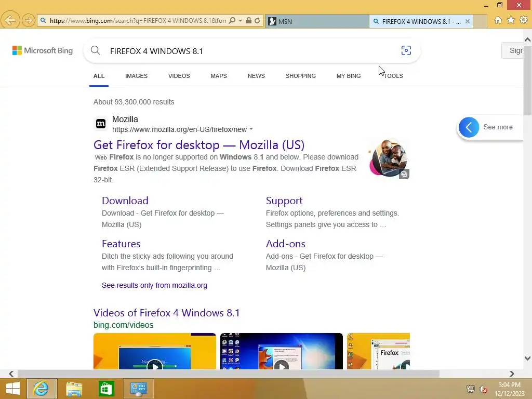Open the Control Panel taskbar icon
This screenshot has height=399, width=532.
(x=138, y=389)
